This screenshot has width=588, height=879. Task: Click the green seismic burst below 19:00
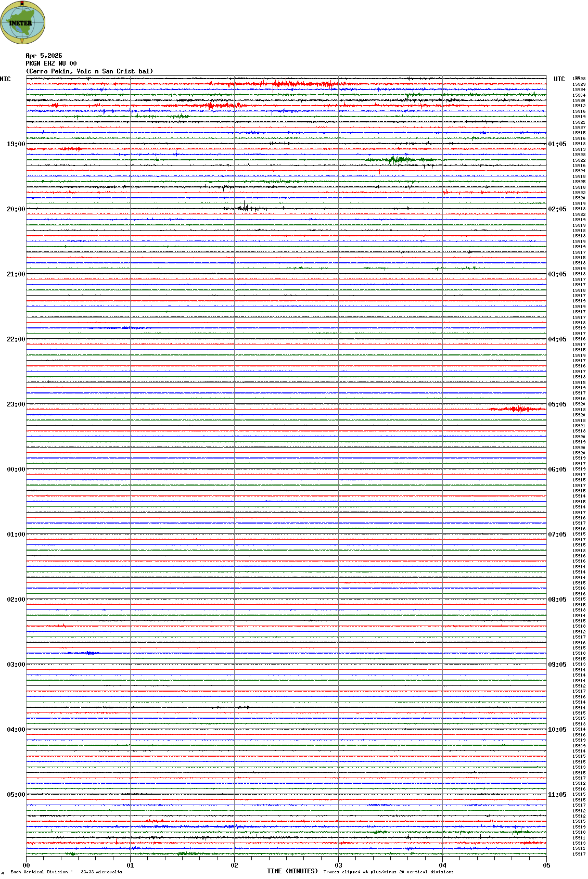click(398, 159)
